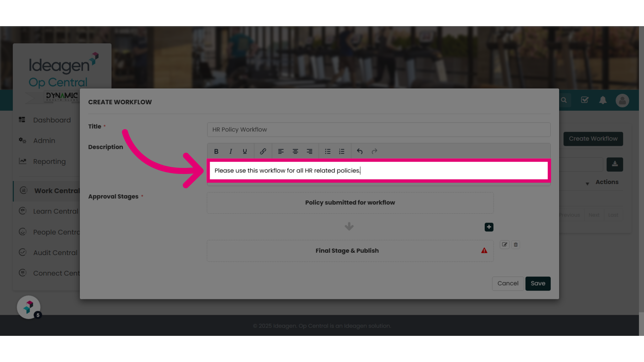
Task: Apply underline formatting in description toolbar
Action: pyautogui.click(x=245, y=152)
